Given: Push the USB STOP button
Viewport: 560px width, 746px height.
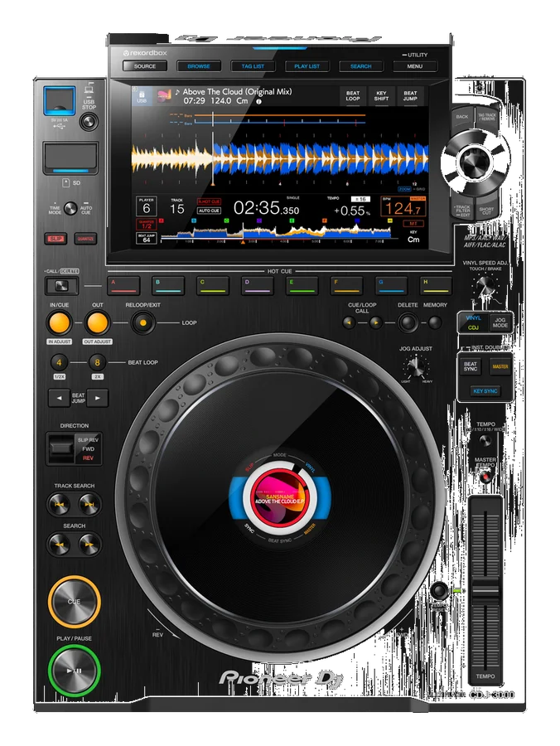Looking at the screenshot, I should pyautogui.click(x=89, y=122).
